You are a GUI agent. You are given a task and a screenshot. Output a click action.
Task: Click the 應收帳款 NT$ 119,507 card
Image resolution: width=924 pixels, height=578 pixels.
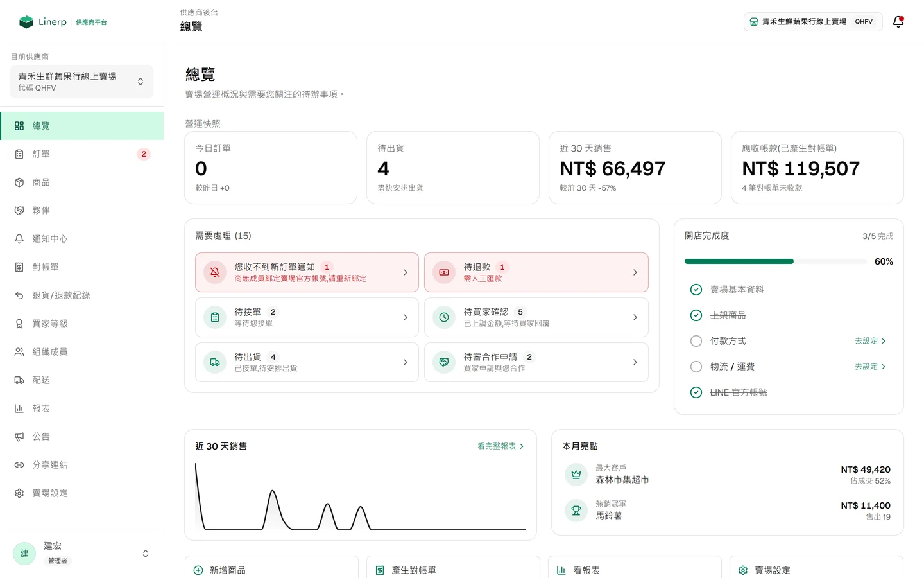point(817,168)
